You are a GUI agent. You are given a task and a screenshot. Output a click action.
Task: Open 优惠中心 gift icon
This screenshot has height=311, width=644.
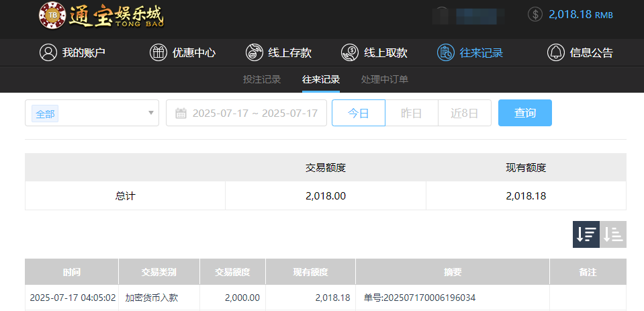point(158,52)
